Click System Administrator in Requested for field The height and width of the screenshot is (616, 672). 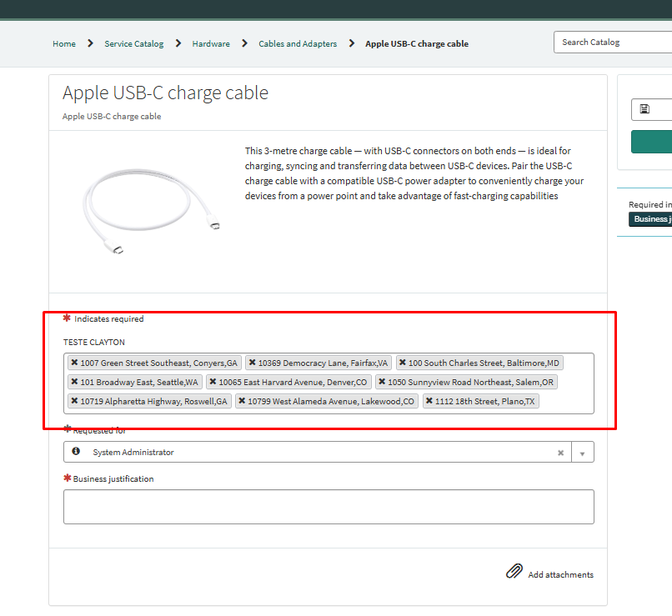pyautogui.click(x=133, y=452)
